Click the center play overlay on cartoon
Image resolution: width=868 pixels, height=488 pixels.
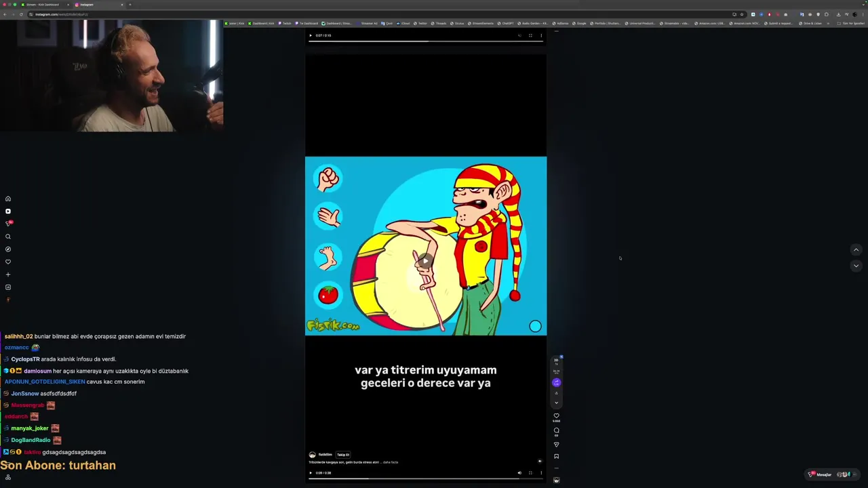point(425,261)
